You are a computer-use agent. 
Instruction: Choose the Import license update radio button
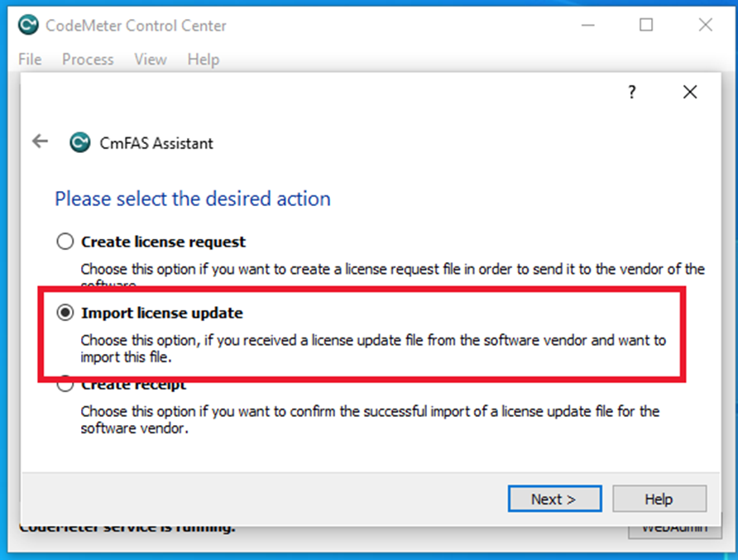[x=65, y=313]
